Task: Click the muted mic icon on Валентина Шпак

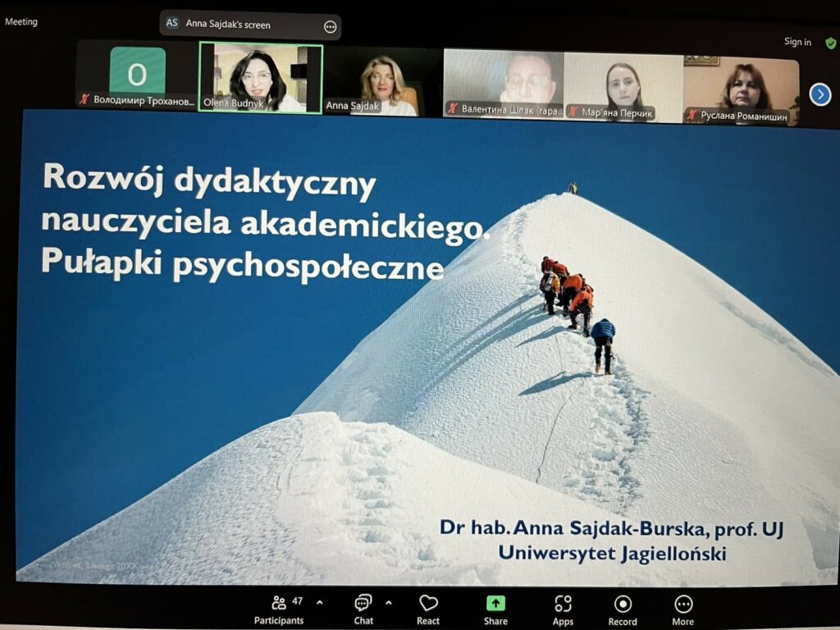Action: tap(452, 109)
